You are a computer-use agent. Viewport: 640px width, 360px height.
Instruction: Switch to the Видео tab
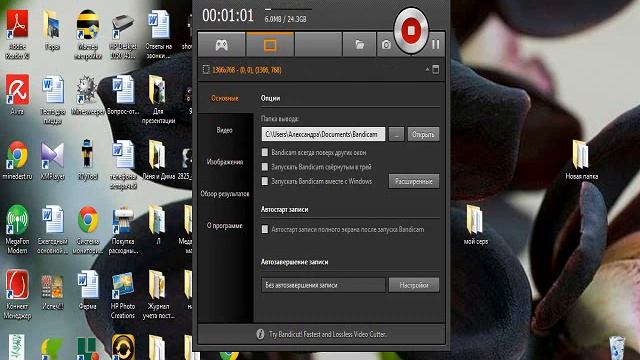(224, 130)
